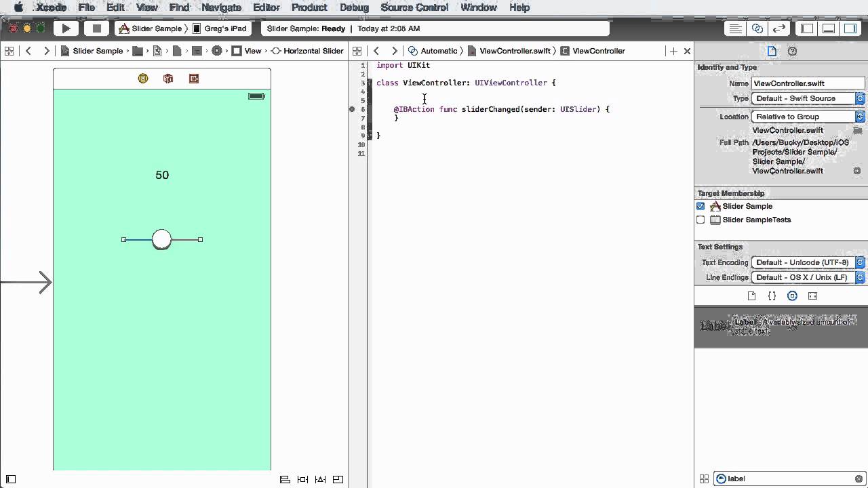Screen dimensions: 868x488
Task: Show document outline button at canvas bottom
Action: (x=11, y=479)
